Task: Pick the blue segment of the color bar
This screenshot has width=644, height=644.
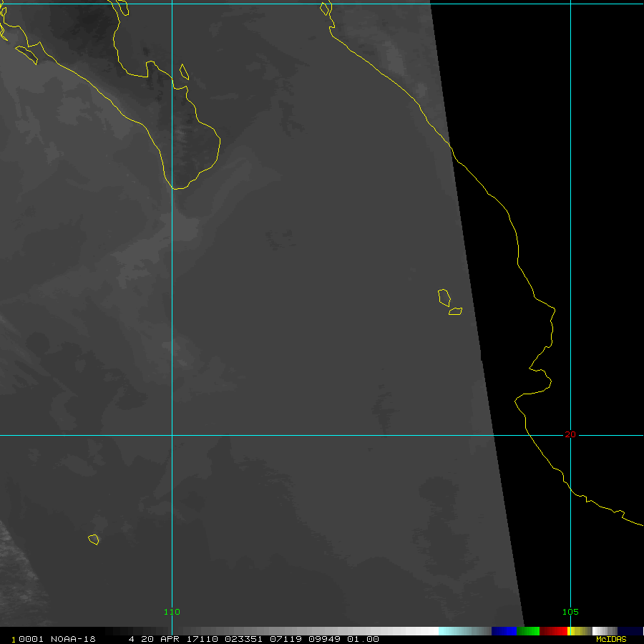Action: pos(504,631)
